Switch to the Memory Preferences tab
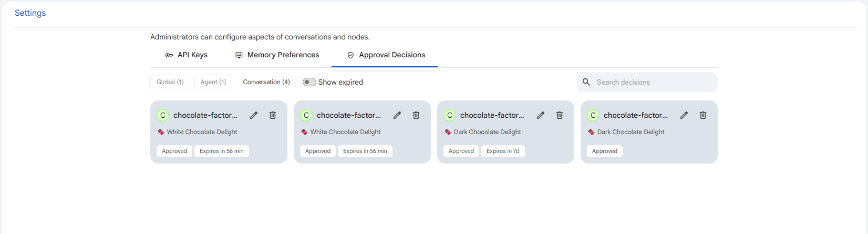Viewport: 868px width, 234px height. click(277, 55)
